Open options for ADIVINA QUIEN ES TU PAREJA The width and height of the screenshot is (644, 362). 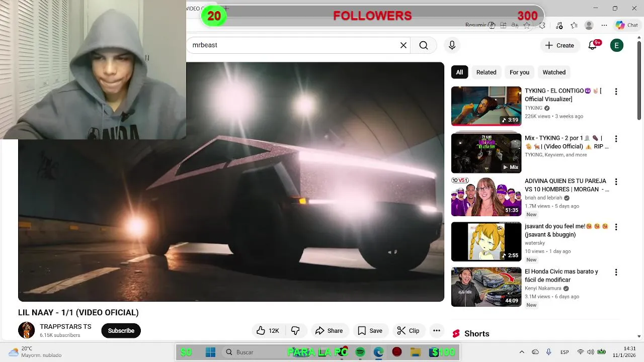[616, 182]
